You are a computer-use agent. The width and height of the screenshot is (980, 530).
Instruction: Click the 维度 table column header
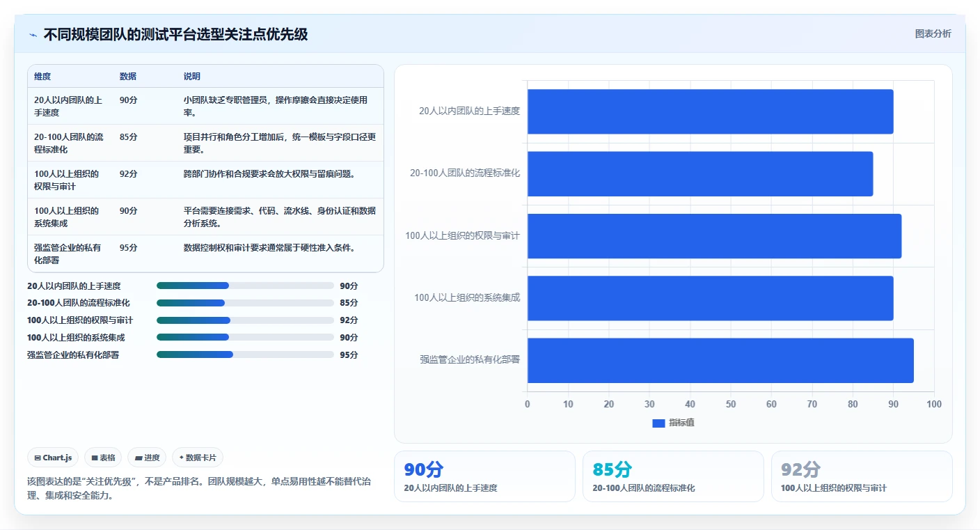click(x=42, y=77)
